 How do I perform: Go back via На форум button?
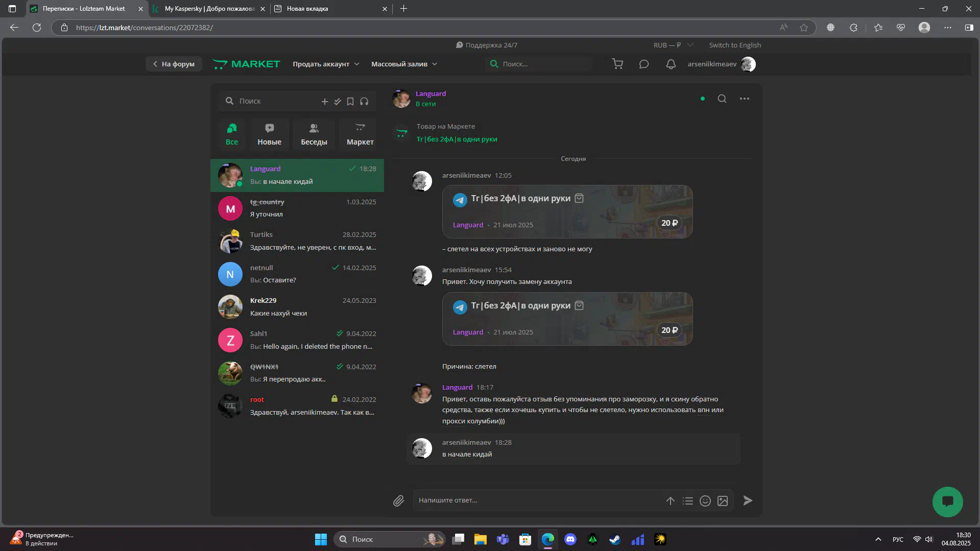(174, 64)
